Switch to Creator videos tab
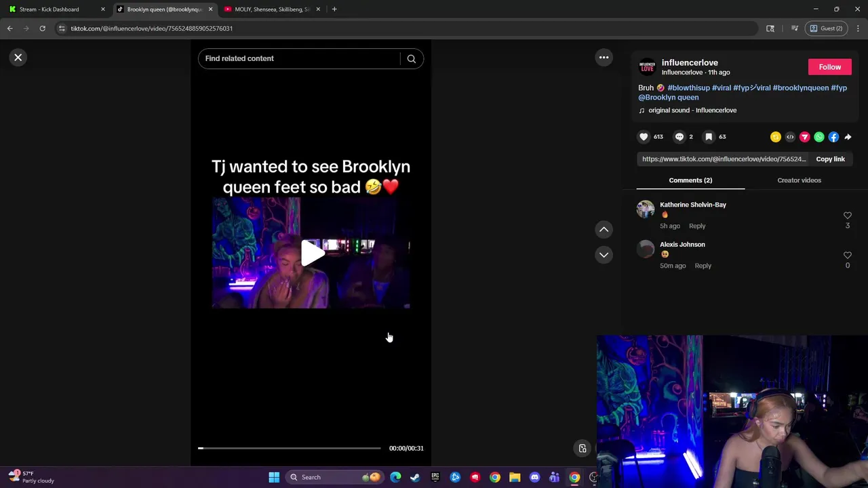868x488 pixels. point(799,180)
